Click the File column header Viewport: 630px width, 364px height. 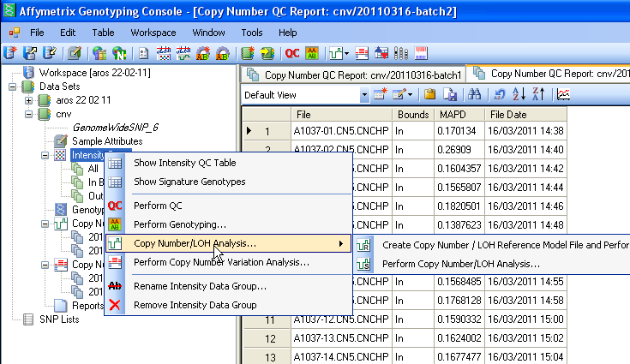click(x=341, y=115)
